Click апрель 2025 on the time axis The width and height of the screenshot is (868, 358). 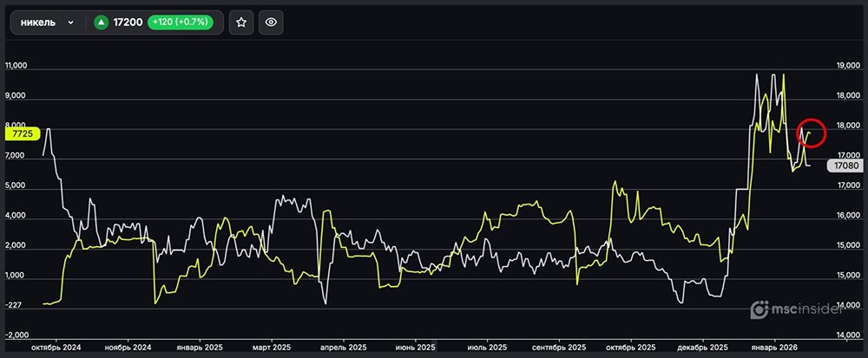[345, 347]
